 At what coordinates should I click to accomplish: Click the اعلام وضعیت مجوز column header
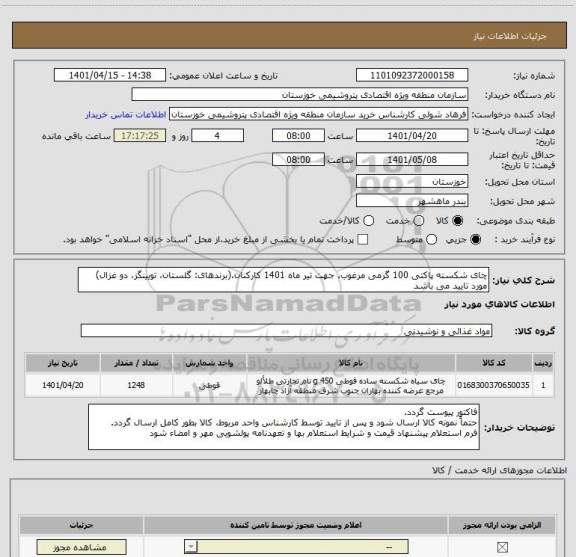[296, 525]
